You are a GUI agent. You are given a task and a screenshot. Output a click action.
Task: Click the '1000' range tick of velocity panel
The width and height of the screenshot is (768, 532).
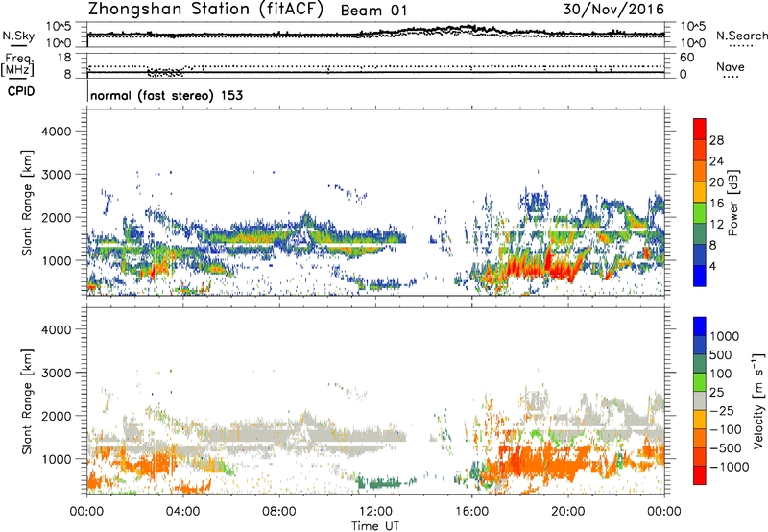[x=57, y=459]
